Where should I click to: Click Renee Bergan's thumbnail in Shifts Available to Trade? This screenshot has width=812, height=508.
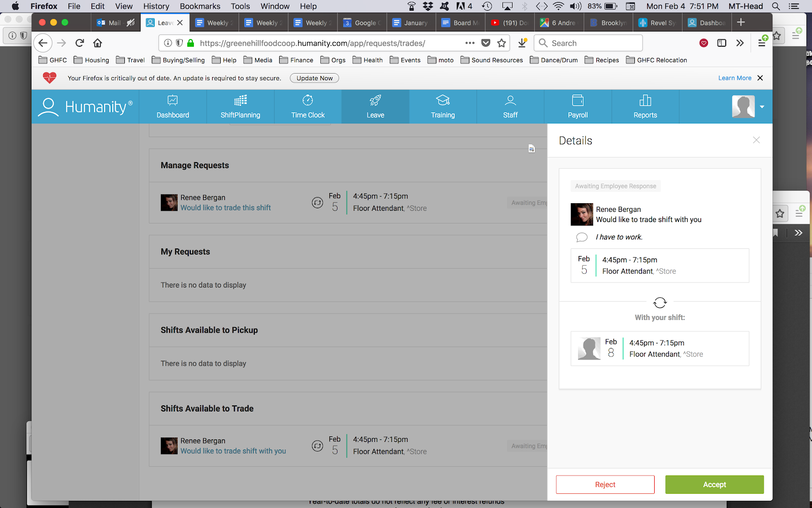click(x=169, y=446)
